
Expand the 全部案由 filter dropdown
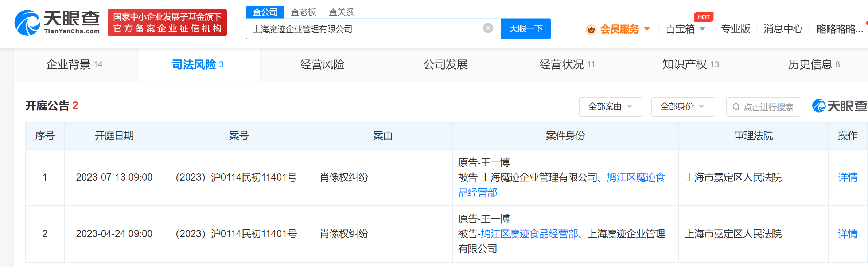(611, 107)
